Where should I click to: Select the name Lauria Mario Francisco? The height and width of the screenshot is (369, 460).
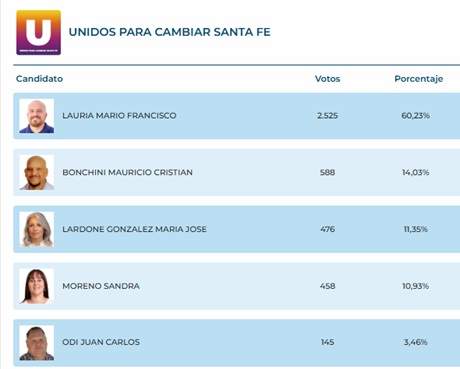tap(119, 116)
